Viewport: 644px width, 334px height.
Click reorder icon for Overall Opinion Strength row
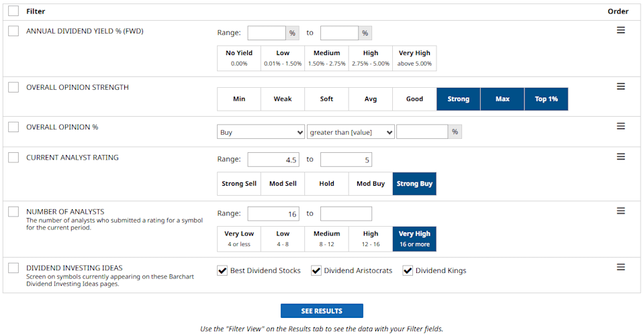pos(620,87)
